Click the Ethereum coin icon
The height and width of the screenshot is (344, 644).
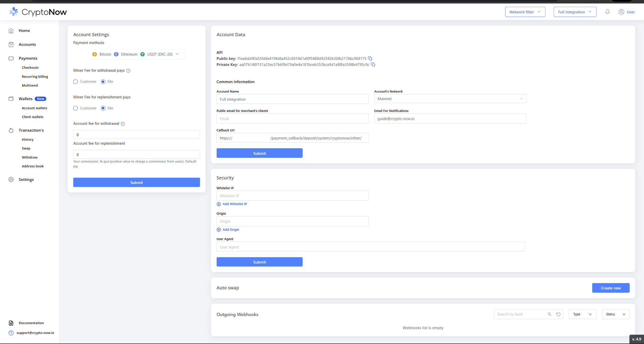pyautogui.click(x=116, y=54)
